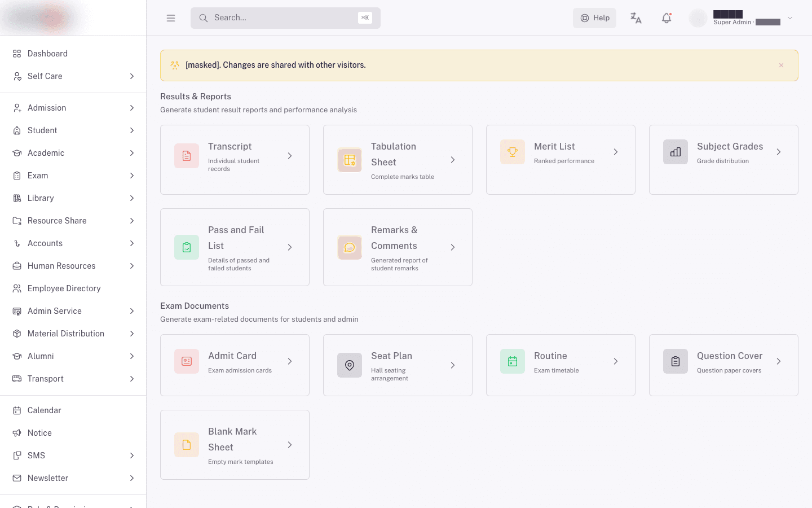Screen dimensions: 812x508
Task: Click the Dashboard grid icon in sidebar
Action: coord(17,54)
